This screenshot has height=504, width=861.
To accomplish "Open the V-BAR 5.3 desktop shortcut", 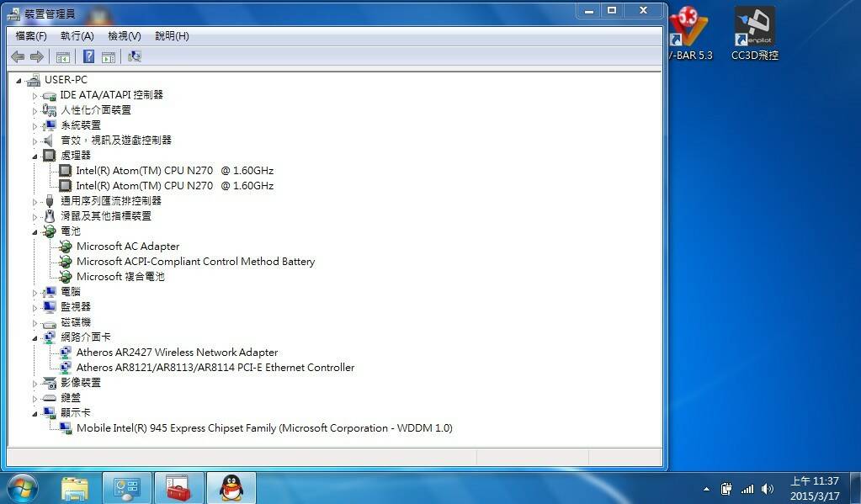I will click(x=691, y=33).
